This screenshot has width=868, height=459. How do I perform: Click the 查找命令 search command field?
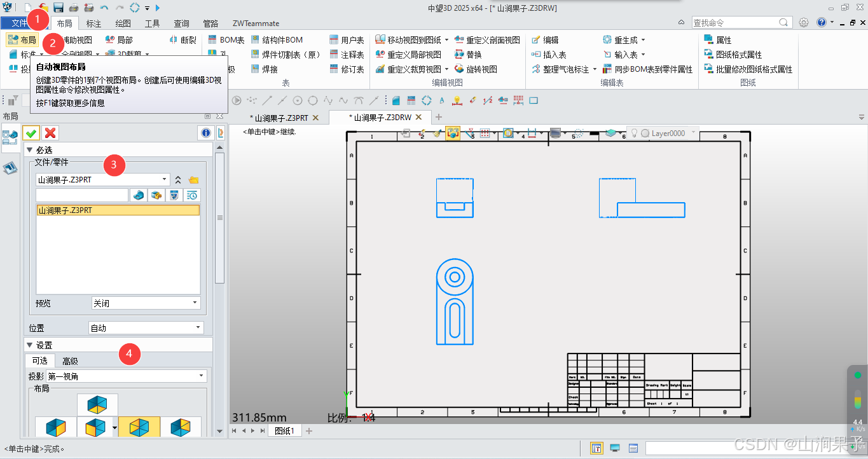click(741, 23)
